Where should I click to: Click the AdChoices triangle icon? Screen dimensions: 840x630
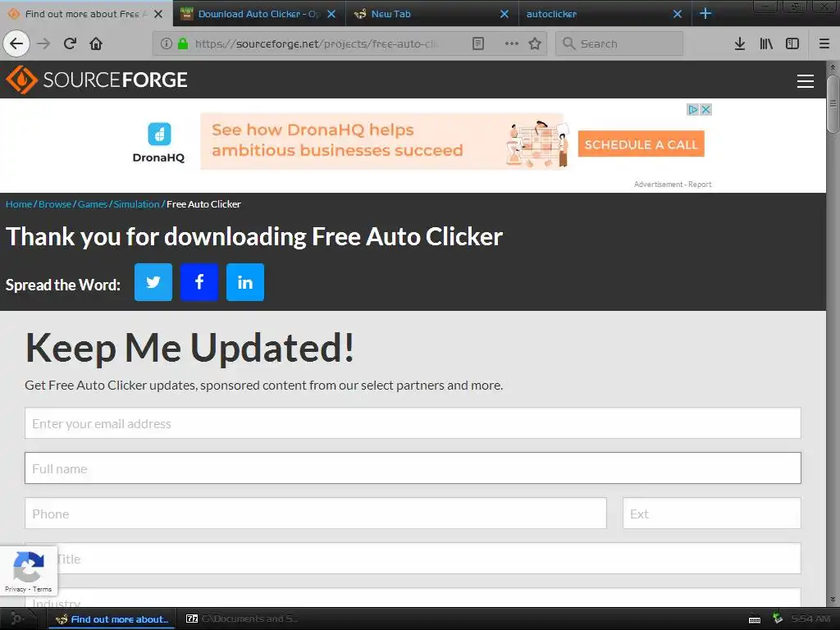click(x=692, y=109)
